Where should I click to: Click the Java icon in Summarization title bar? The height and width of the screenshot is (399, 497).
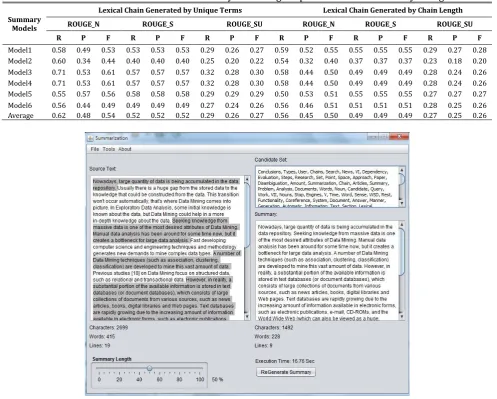point(90,138)
